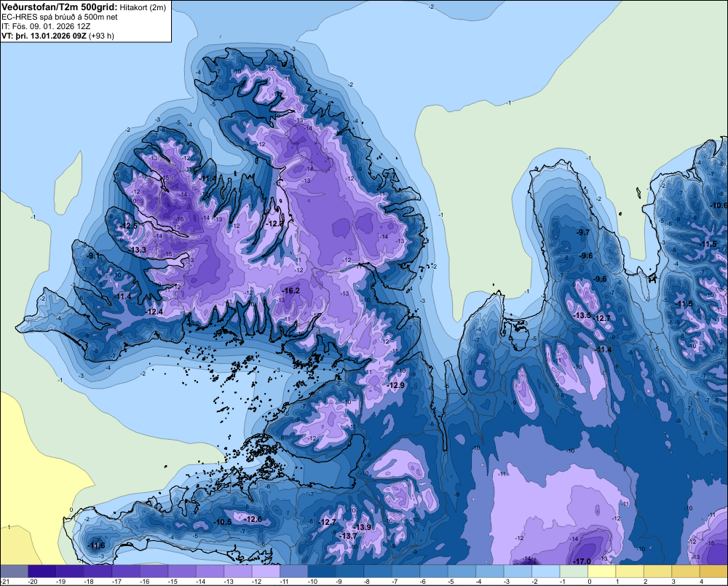
Task: Pick the legend color box labeled -4
Action: click(489, 571)
